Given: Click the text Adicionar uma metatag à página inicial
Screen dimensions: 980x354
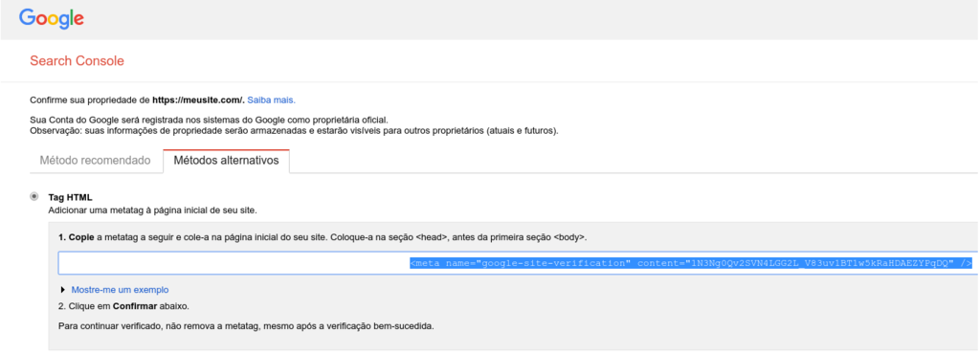Looking at the screenshot, I should click(x=152, y=210).
